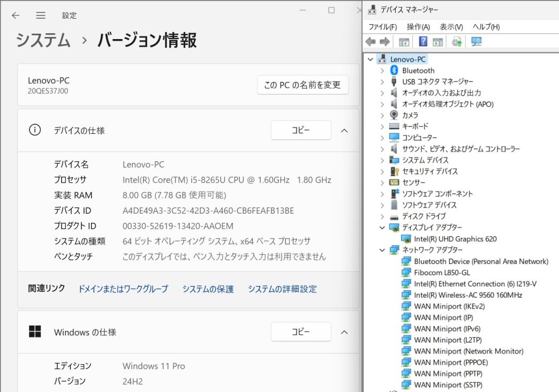Expand the ソフトウェア コンポーネント node

(382, 194)
